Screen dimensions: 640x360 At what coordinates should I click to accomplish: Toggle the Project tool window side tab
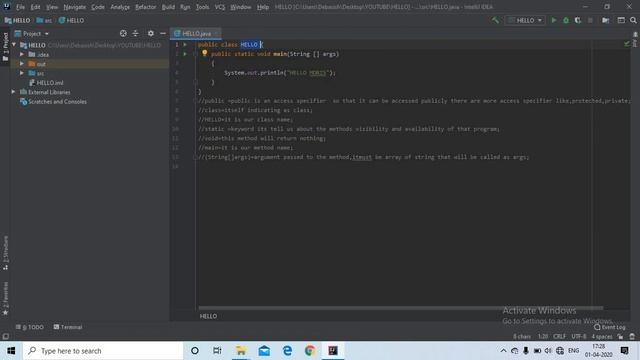(5, 46)
